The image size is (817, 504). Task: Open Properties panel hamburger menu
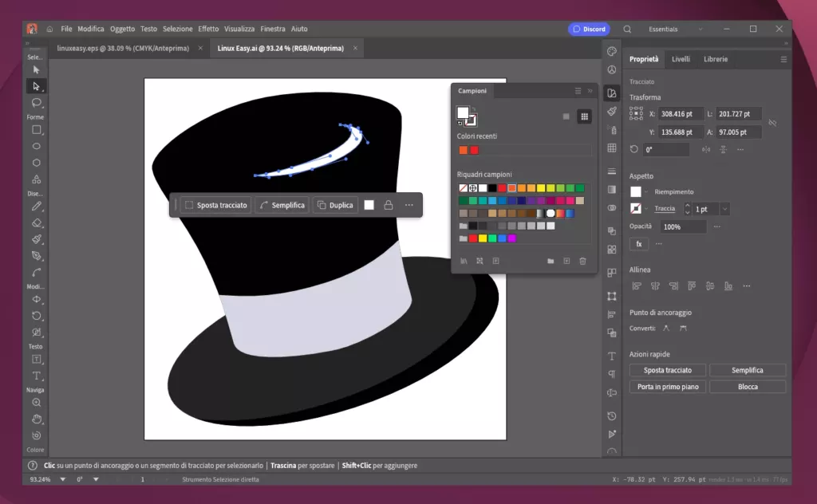point(783,59)
